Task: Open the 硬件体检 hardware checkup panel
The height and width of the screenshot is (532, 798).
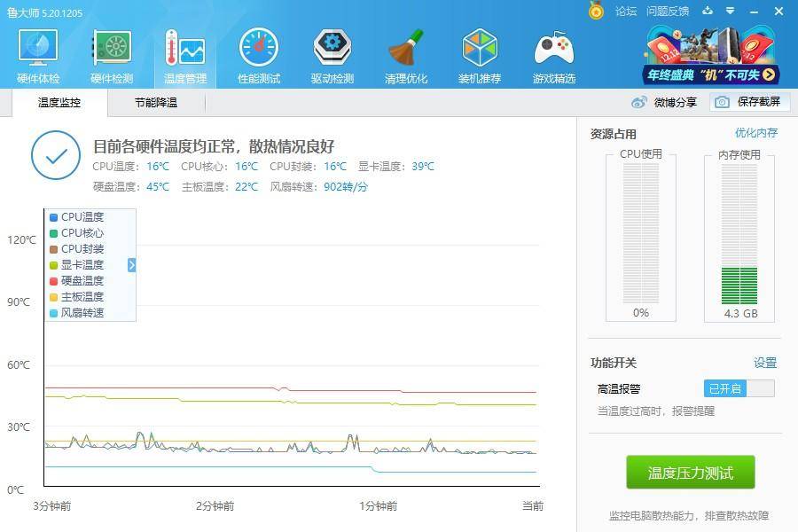Action: (37, 55)
